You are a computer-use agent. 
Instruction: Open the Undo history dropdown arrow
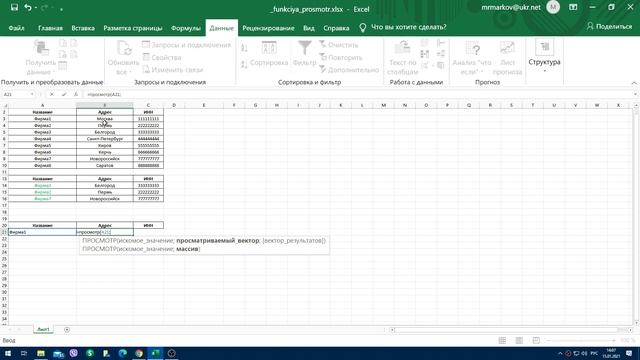36,8
